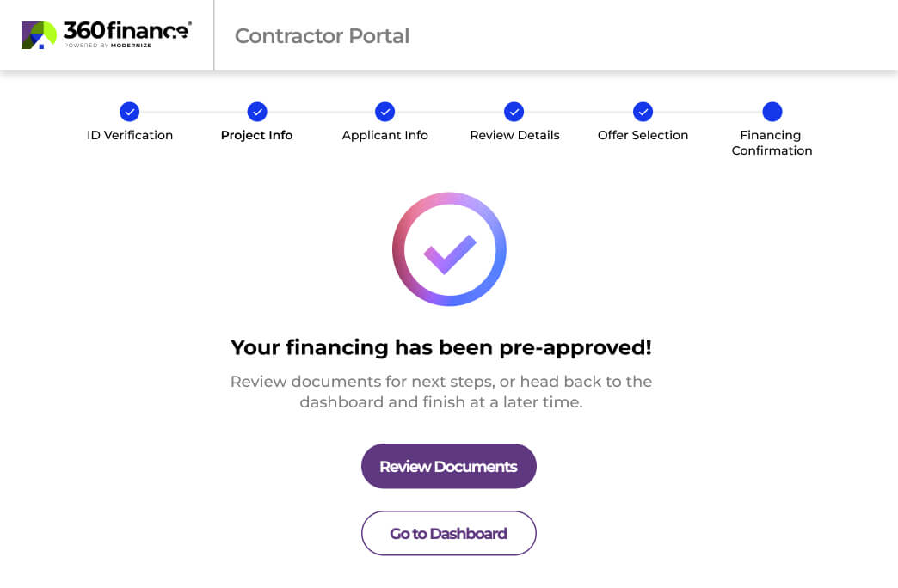
Task: Select the ID Verification step checkmark circle
Action: (130, 112)
